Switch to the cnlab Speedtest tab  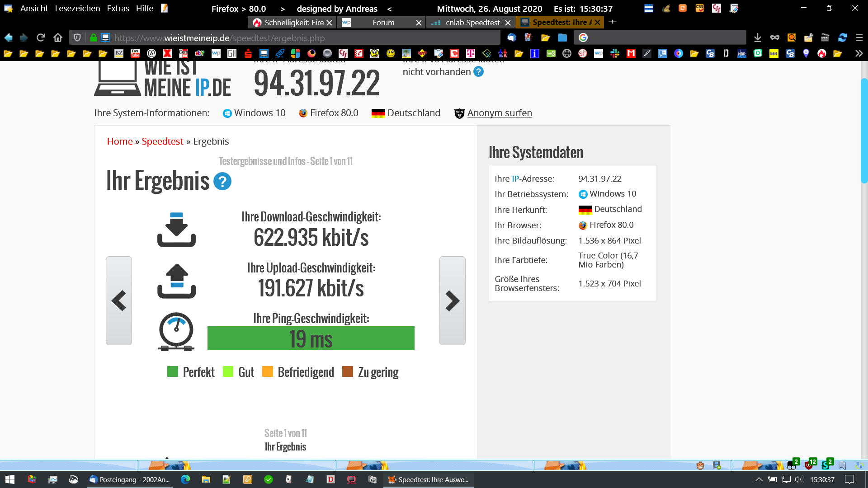470,22
